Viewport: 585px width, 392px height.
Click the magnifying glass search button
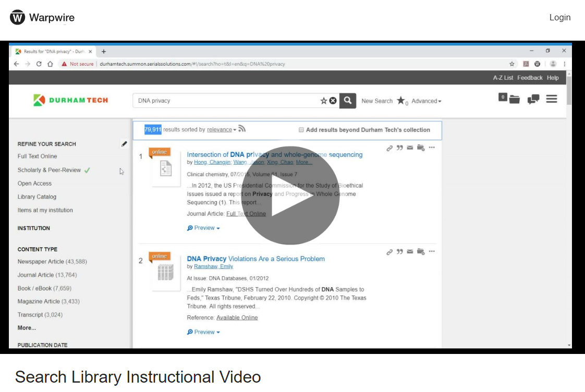pyautogui.click(x=348, y=101)
